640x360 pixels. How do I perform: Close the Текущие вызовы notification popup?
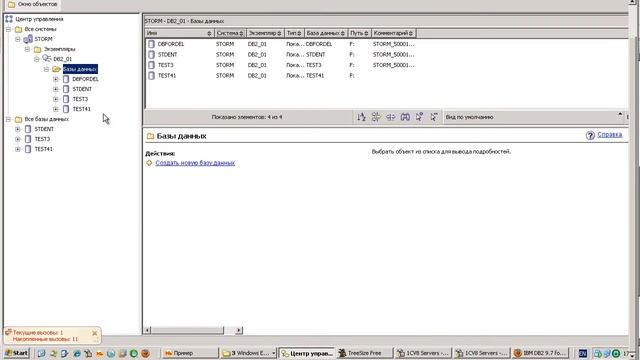95,333
